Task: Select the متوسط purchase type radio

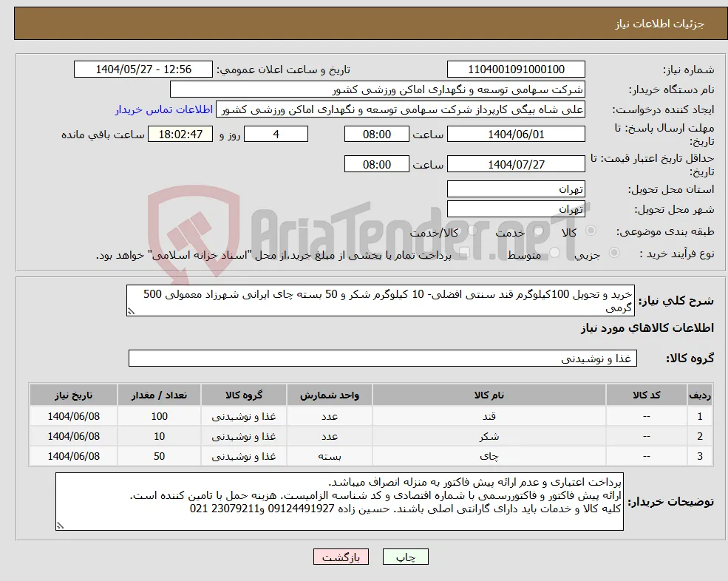Action: pos(555,253)
